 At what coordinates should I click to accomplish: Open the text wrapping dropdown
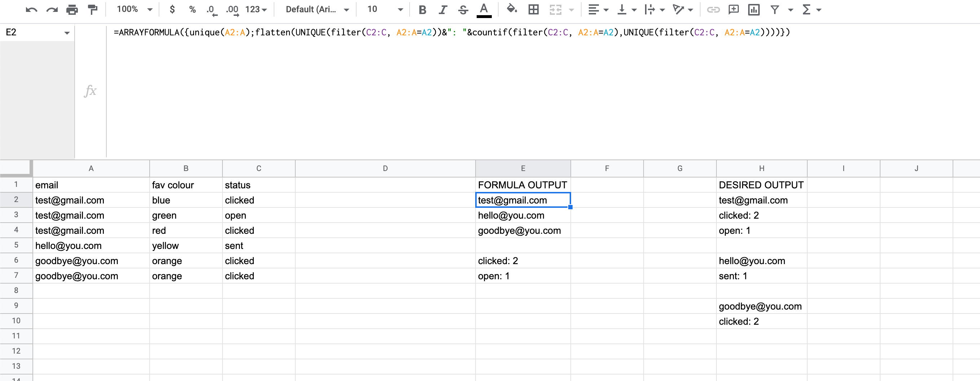[654, 9]
